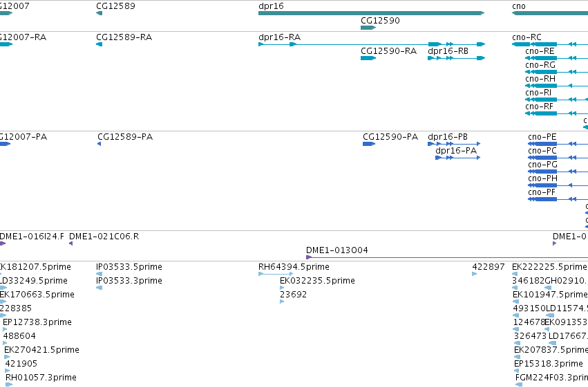Click the cno-PE protein label
The image size is (588, 388).
click(542, 137)
